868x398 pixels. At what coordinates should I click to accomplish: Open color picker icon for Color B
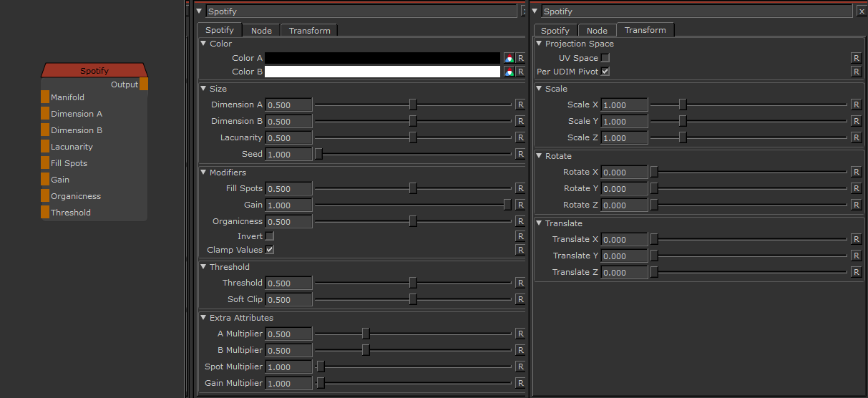tap(509, 72)
